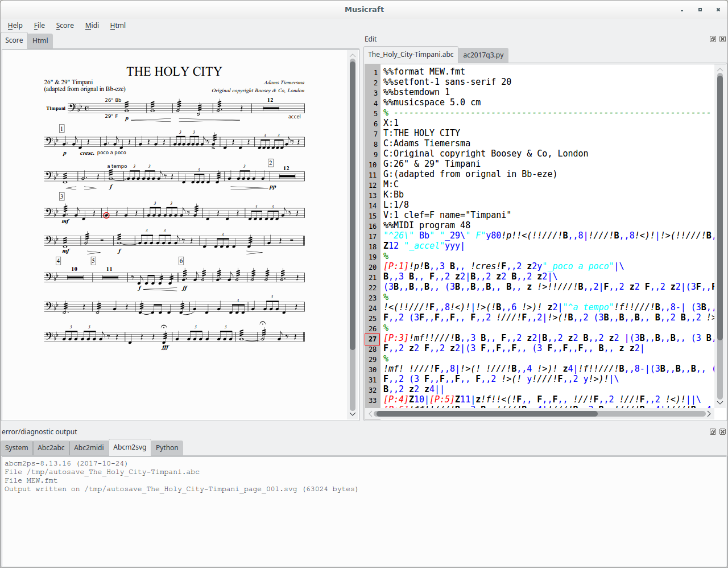Click the 'Edit' panel title
The image size is (728, 568).
pos(371,39)
